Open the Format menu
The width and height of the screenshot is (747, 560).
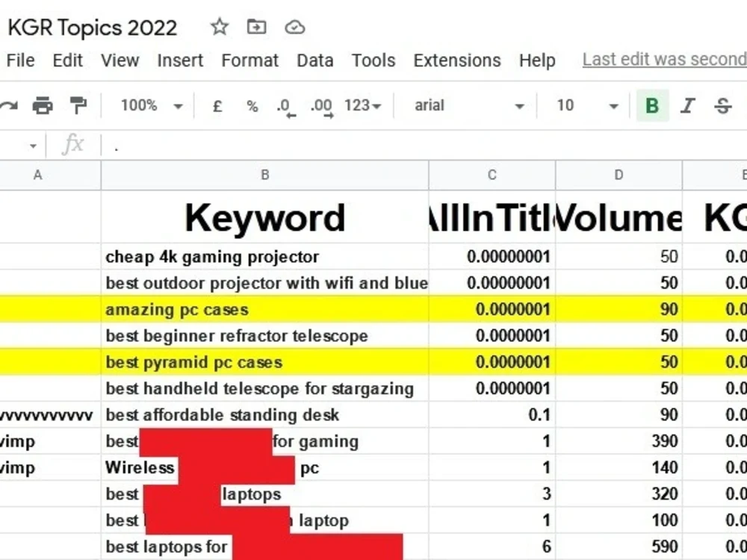(x=249, y=60)
